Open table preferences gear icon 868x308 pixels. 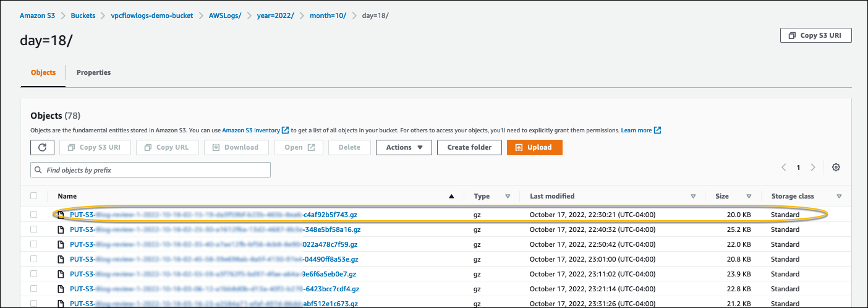[x=836, y=168]
